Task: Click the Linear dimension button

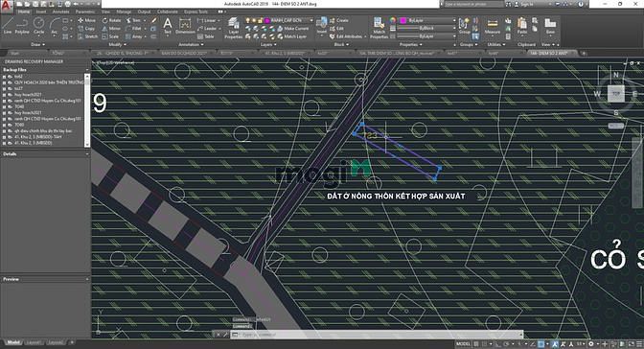Action: pyautogui.click(x=207, y=20)
